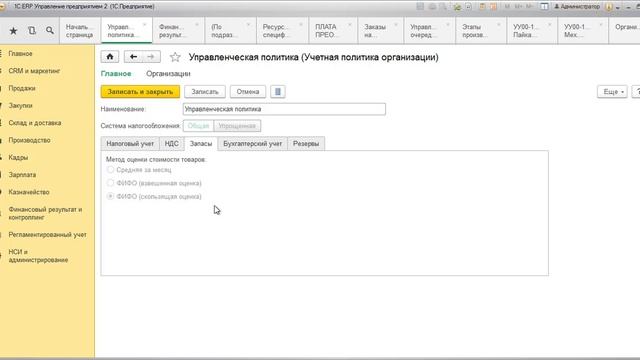This screenshot has width=640, height=360.
Task: Click the M memory button in the title bar
Action: point(507,7)
